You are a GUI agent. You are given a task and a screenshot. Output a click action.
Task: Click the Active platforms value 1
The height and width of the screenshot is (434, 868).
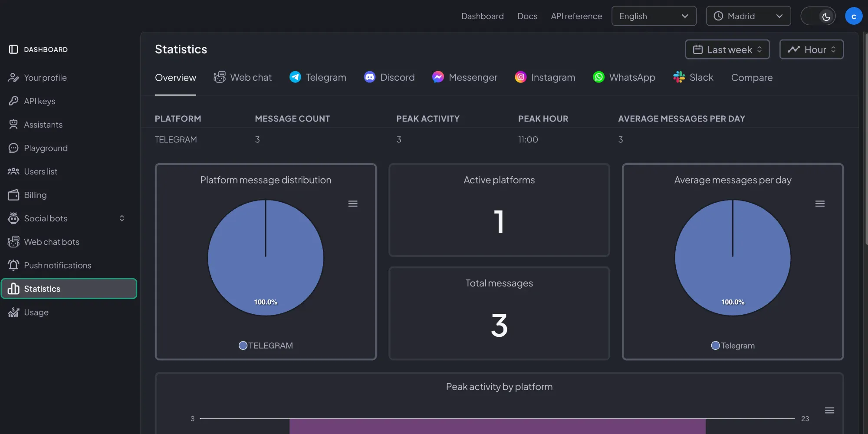click(499, 222)
